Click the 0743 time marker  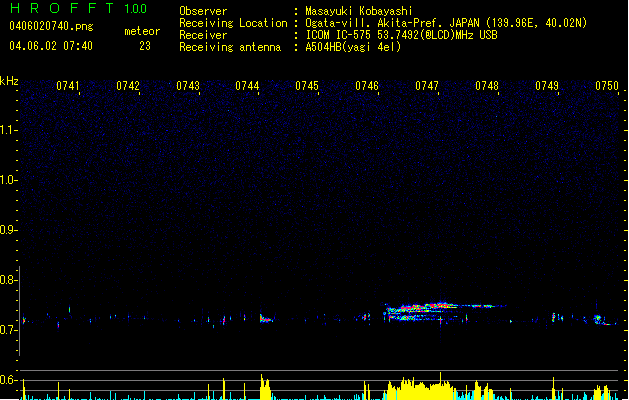tap(188, 86)
